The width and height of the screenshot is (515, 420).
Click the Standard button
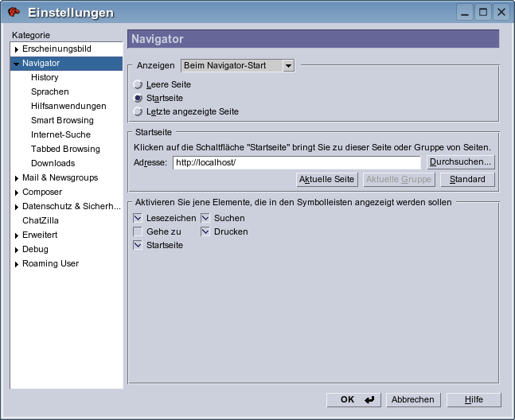coord(467,179)
